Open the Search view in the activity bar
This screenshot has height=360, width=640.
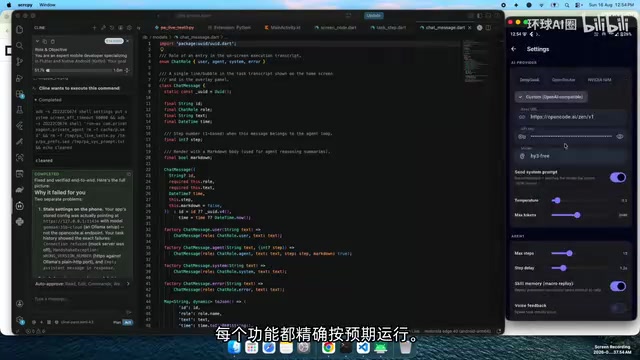point(20,45)
